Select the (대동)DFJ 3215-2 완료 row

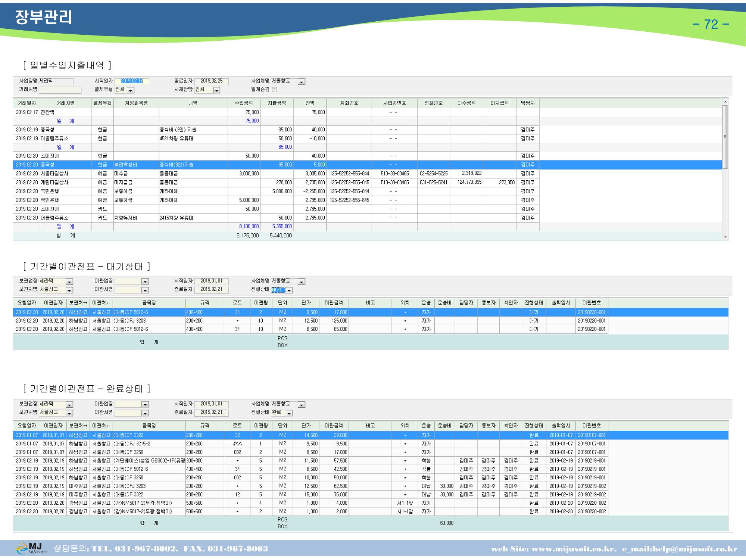pos(310,444)
